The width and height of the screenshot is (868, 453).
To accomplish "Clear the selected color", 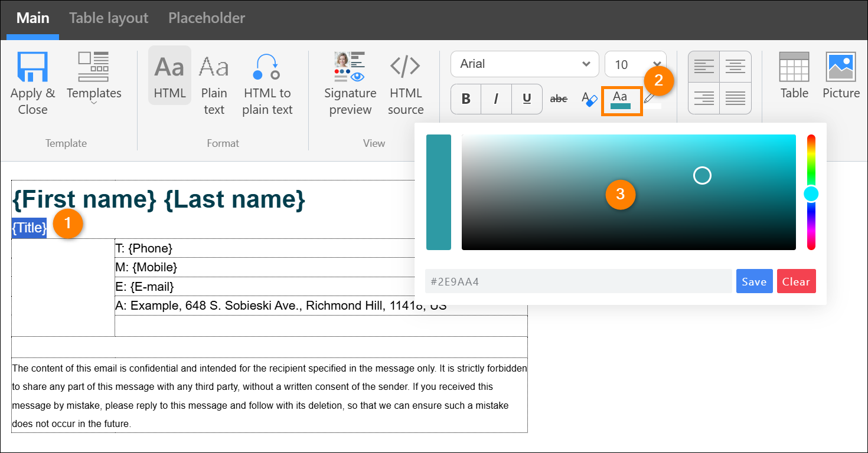I will 796,281.
